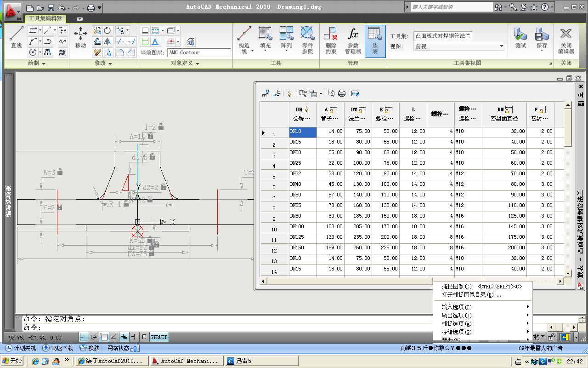
Task: Click 关闭编辑器 close editor button
Action: click(x=566, y=40)
